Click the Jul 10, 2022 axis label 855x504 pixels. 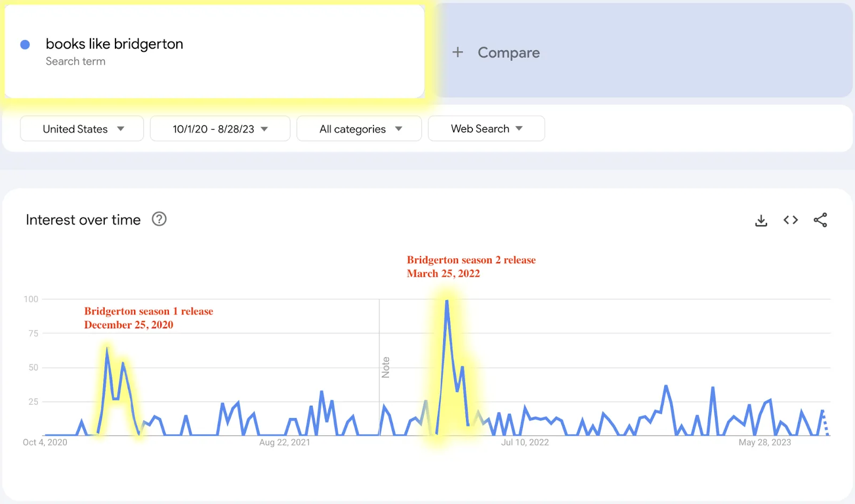[525, 442]
